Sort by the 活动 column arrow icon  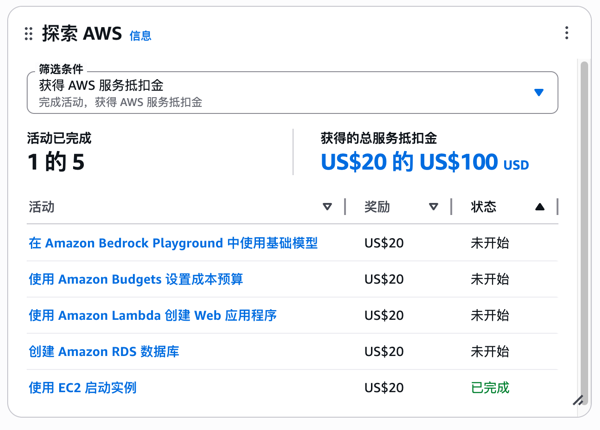point(327,207)
